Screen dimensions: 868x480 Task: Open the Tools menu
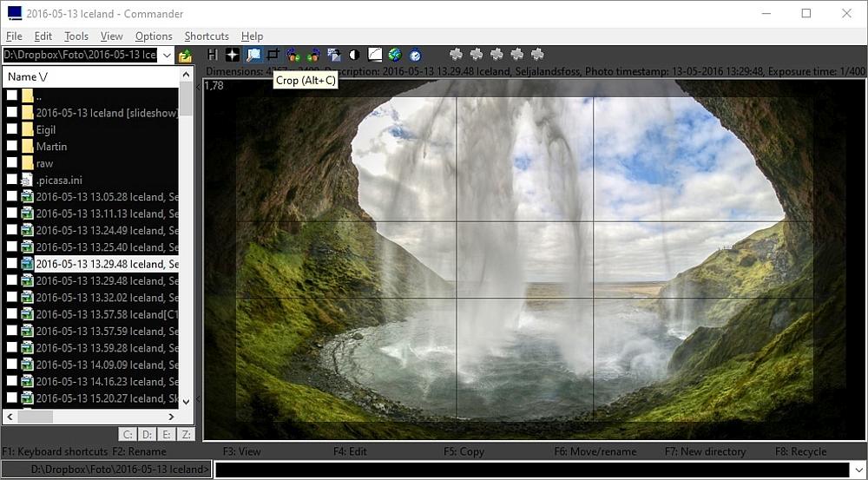[76, 36]
